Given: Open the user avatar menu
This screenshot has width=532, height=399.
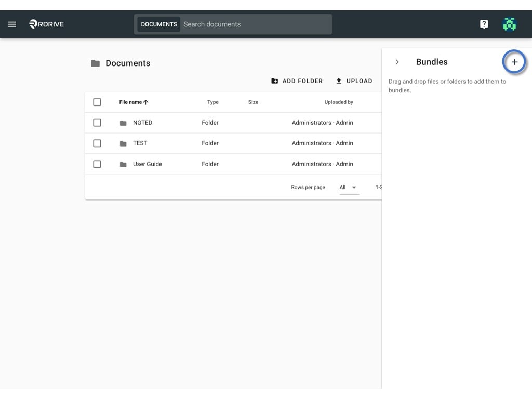Looking at the screenshot, I should point(509,24).
